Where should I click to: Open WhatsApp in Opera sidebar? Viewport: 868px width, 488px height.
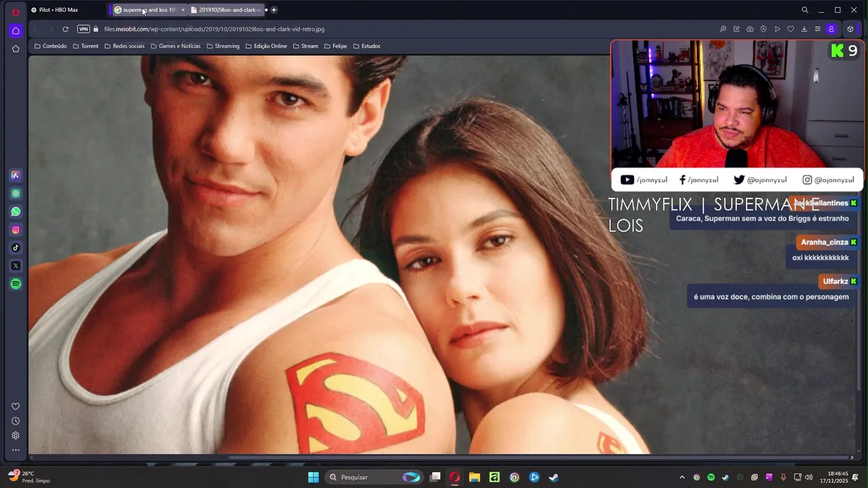(16, 211)
